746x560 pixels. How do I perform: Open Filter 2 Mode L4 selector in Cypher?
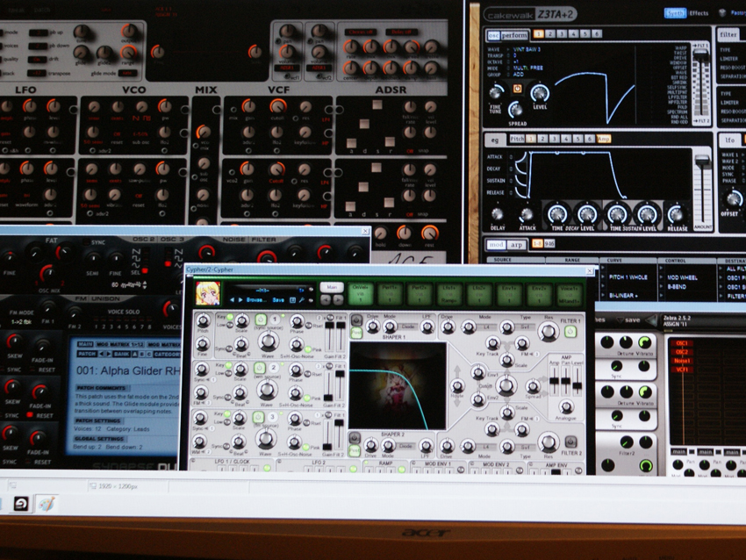(487, 447)
